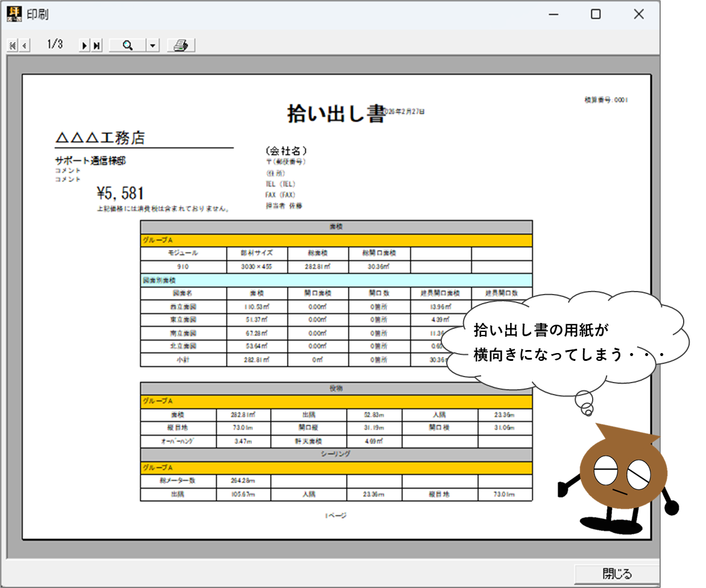Close the 印刷 window with X

[x=638, y=14]
